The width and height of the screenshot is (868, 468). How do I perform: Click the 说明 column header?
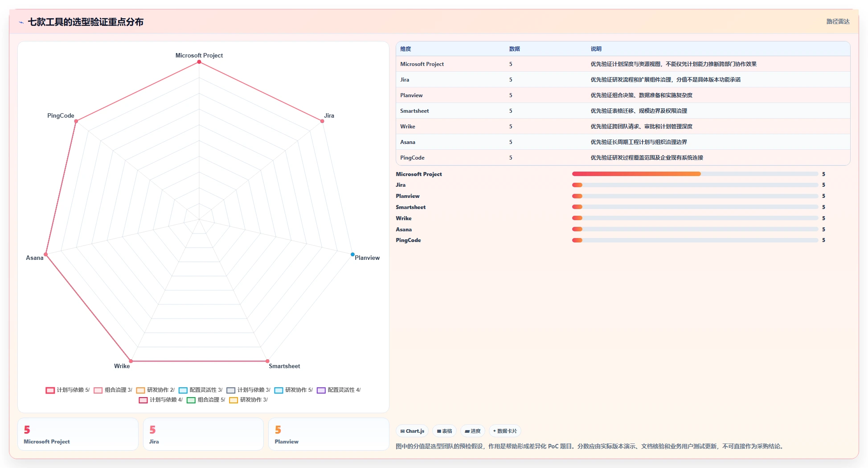point(596,49)
